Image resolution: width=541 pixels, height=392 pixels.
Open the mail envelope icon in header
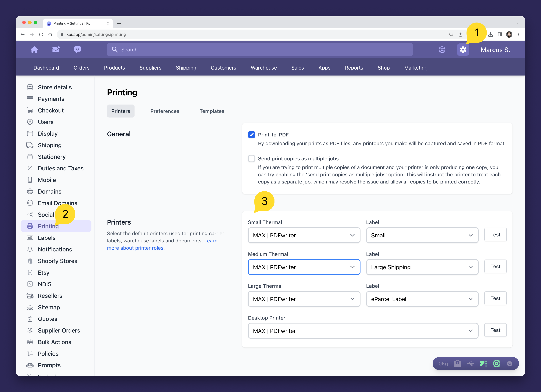(x=56, y=49)
